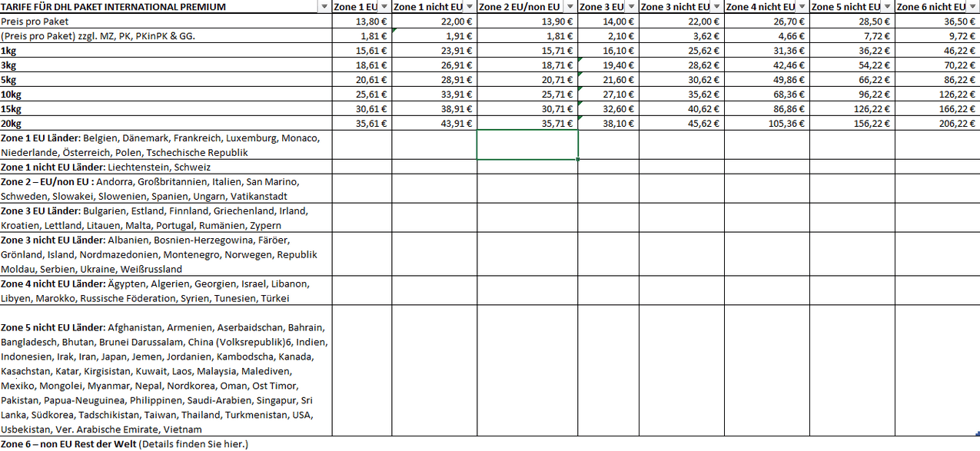Image resolution: width=980 pixels, height=451 pixels.
Task: Select 'Zone 2 – EU/non EU : Andorra' cell
Action: tap(166, 189)
